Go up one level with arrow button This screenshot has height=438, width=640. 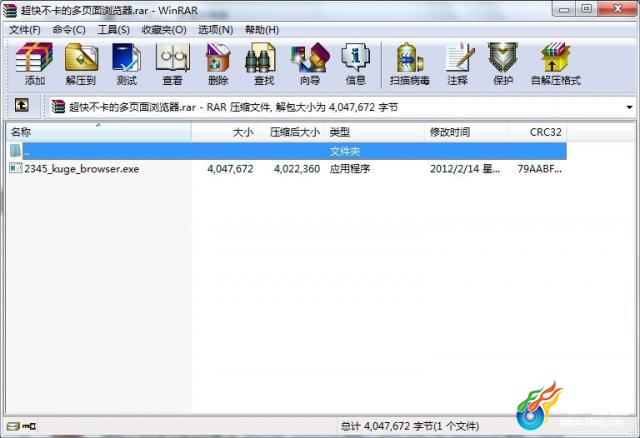[x=22, y=105]
